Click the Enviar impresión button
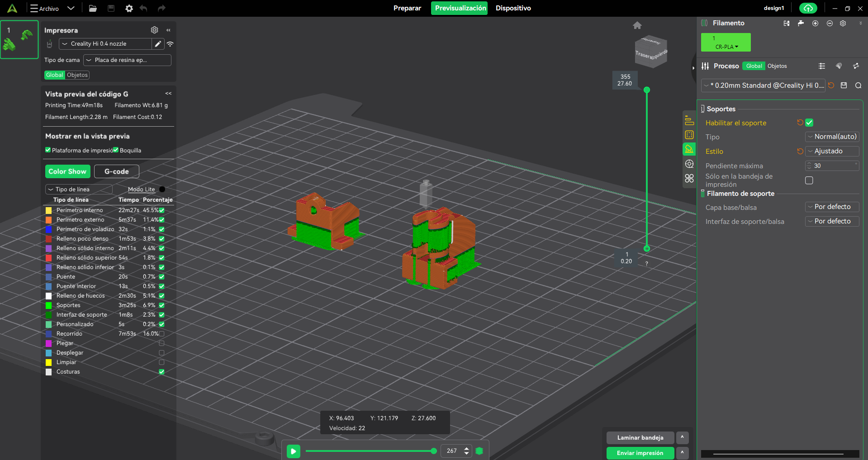This screenshot has width=868, height=460. click(x=640, y=453)
